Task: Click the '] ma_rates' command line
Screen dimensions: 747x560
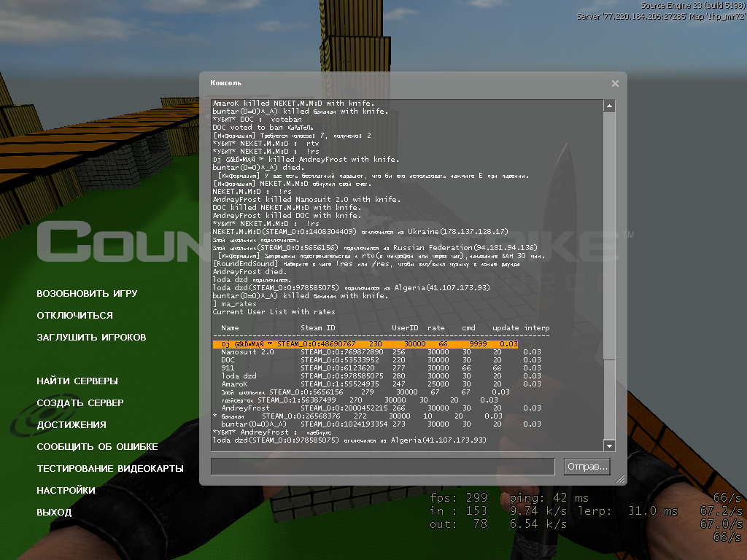Action: point(234,304)
